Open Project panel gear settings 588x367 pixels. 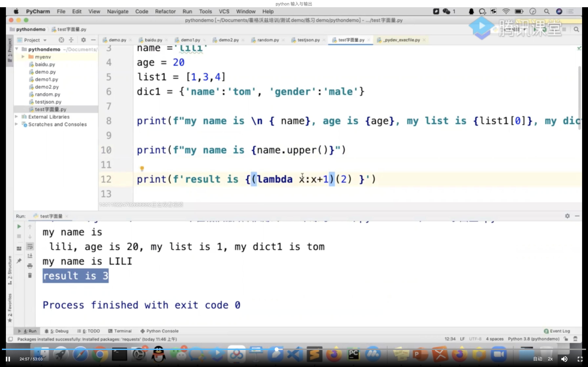tap(83, 40)
